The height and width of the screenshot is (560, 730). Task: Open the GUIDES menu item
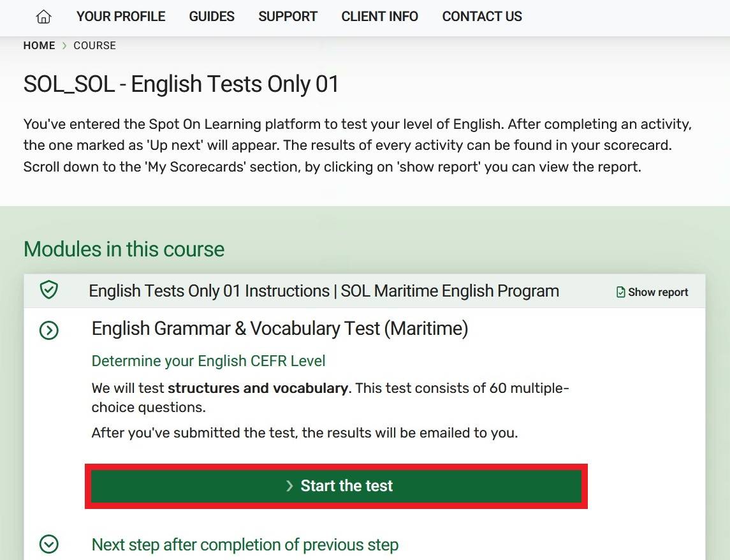tap(212, 17)
